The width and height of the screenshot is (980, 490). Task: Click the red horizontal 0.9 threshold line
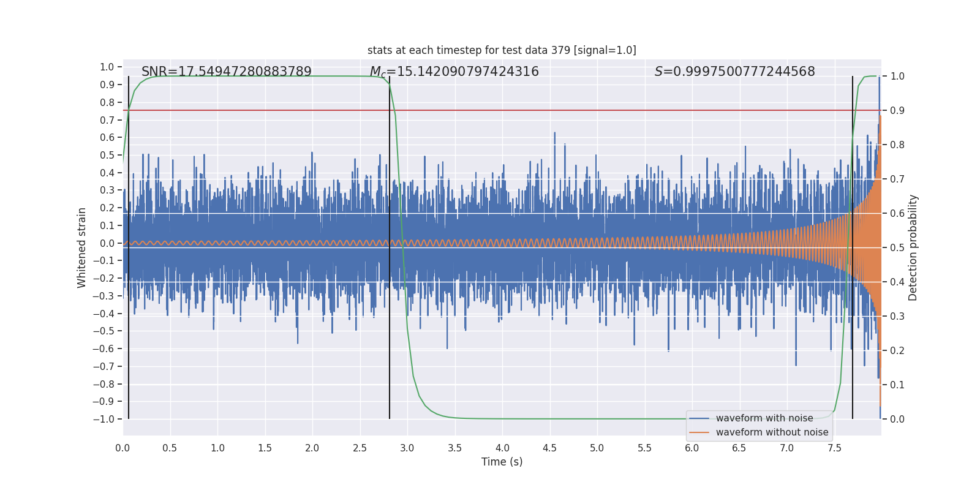(x=502, y=110)
